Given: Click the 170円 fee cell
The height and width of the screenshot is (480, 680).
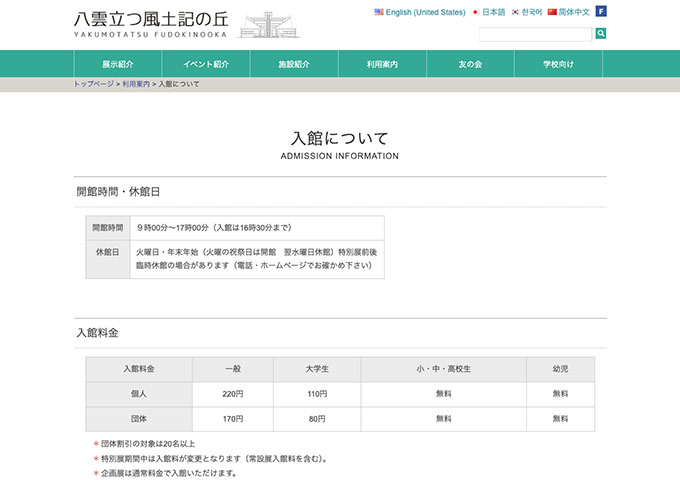Looking at the screenshot, I should 233,419.
